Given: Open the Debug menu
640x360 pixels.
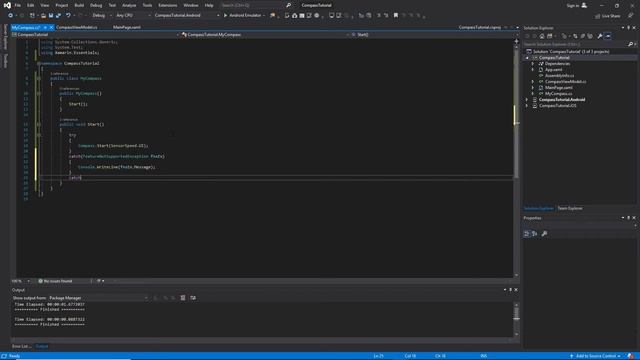Looking at the screenshot, I should (96, 5).
